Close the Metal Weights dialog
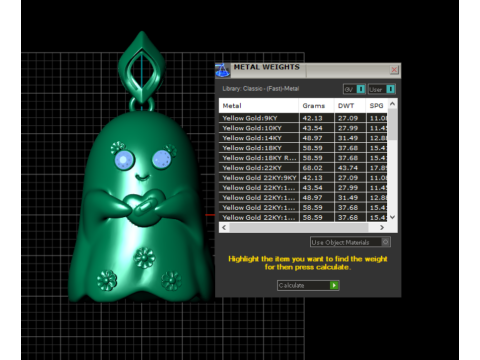This screenshot has width=480, height=360. pos(394,70)
